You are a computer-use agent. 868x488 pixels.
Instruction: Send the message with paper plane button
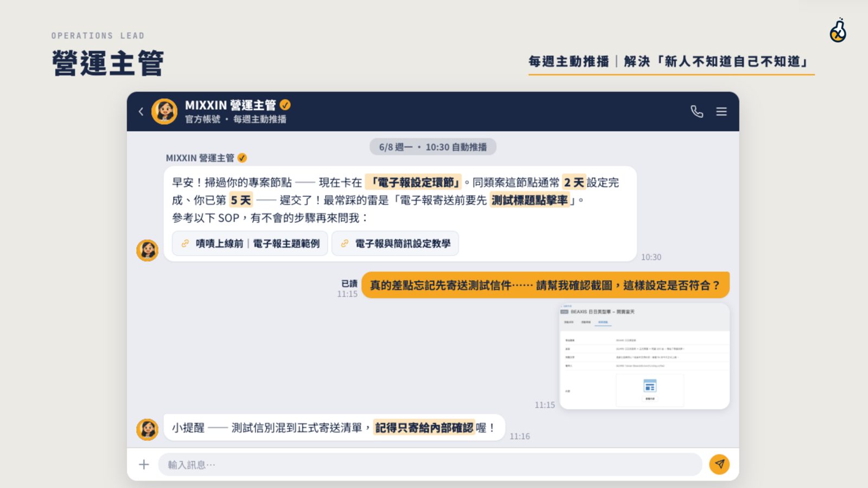point(719,464)
